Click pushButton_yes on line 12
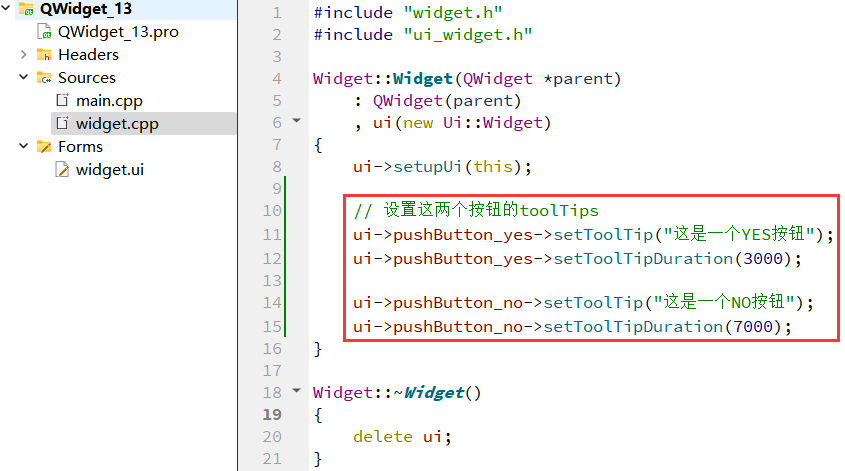This screenshot has height=471, width=845. click(x=463, y=259)
